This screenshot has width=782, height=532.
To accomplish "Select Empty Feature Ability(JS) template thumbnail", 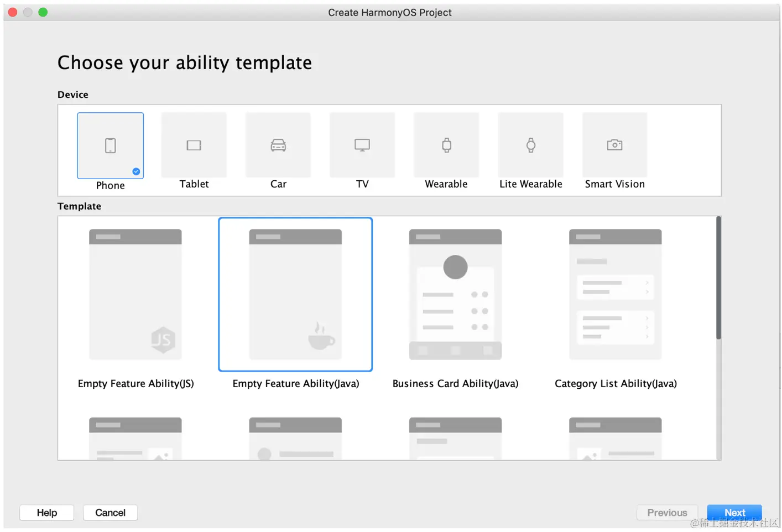I will (x=135, y=294).
